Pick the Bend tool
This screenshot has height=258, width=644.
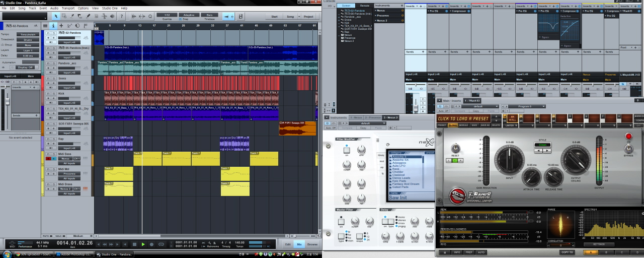104,16
